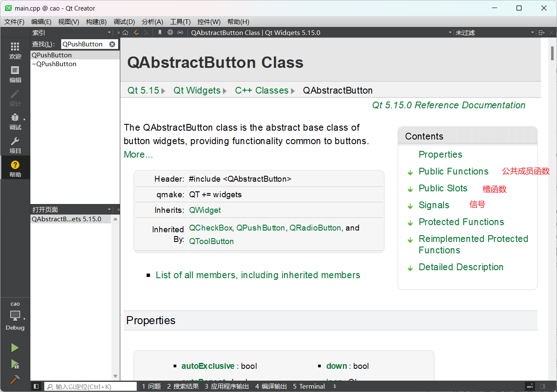This screenshot has height=392, width=557.
Task: Open the 5 Terminal pane
Action: click(x=309, y=386)
